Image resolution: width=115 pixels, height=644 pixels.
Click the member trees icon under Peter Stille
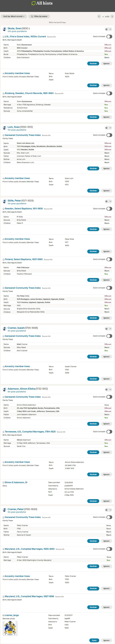(3, 239)
